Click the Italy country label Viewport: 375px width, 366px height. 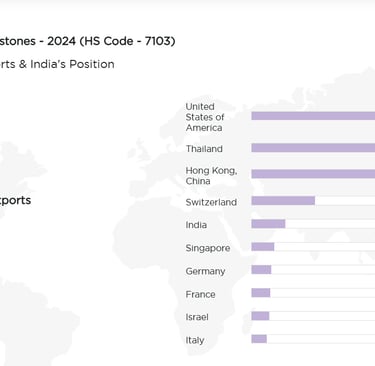click(x=195, y=340)
